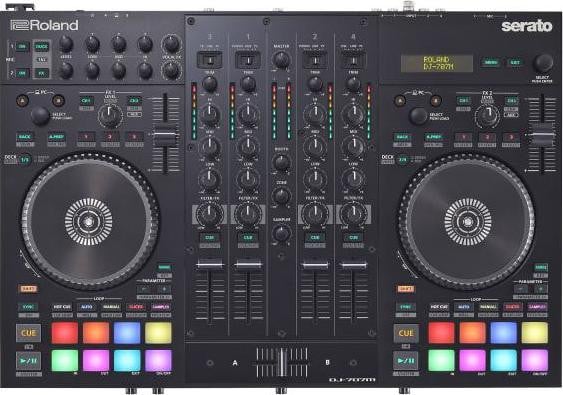Click the PC A button on left deck
This screenshot has height=395, width=563.
(x=22, y=101)
